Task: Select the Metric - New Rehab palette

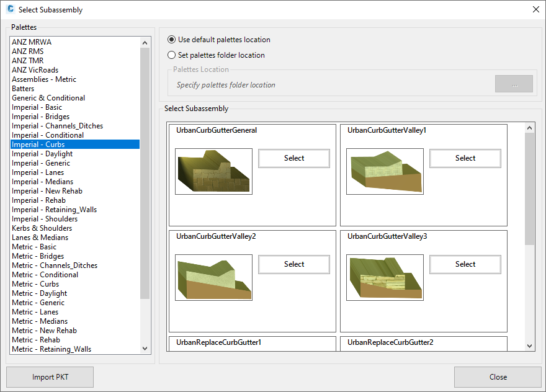Action: pyautogui.click(x=75, y=331)
